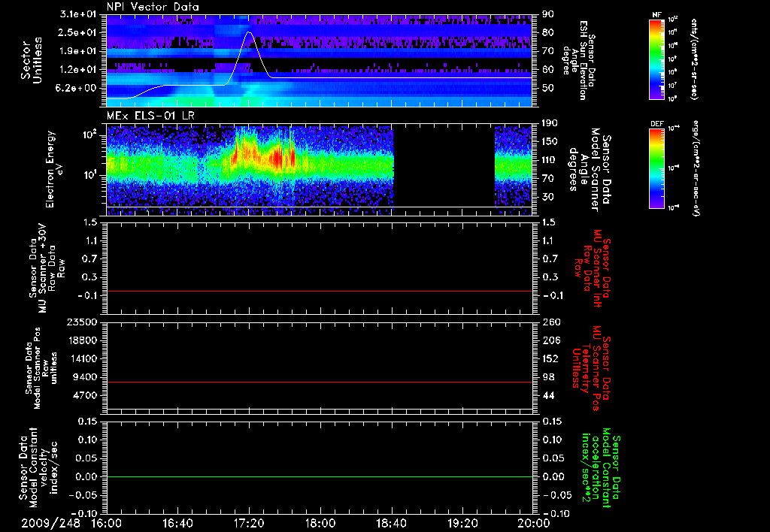Click the white line in Scanner Pos panel

pyautogui.click(x=320, y=409)
